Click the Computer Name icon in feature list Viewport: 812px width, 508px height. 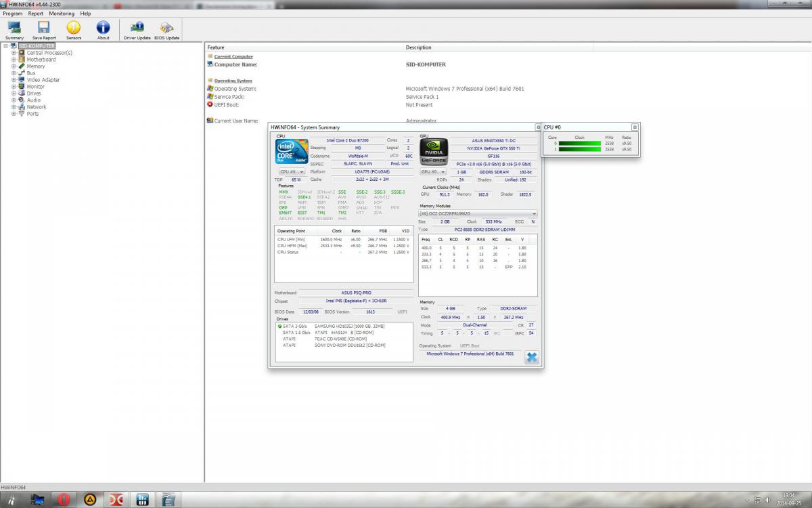[210, 64]
